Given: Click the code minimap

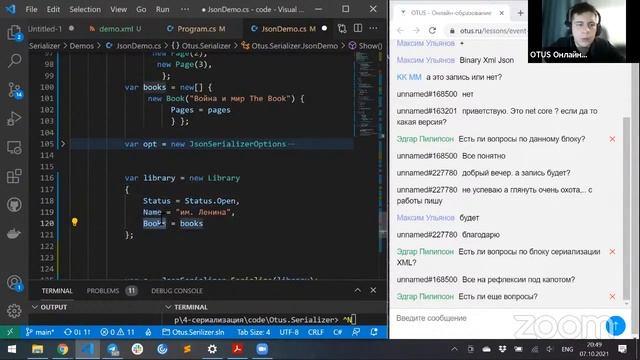Looking at the screenshot, I should pos(367,94).
